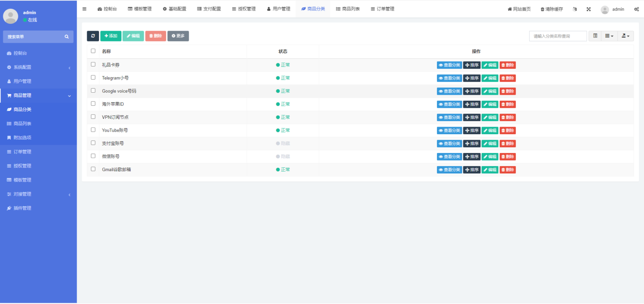This screenshot has width=644, height=304.
Task: Click the search magnifier in sidebar menu search
Action: [66, 37]
